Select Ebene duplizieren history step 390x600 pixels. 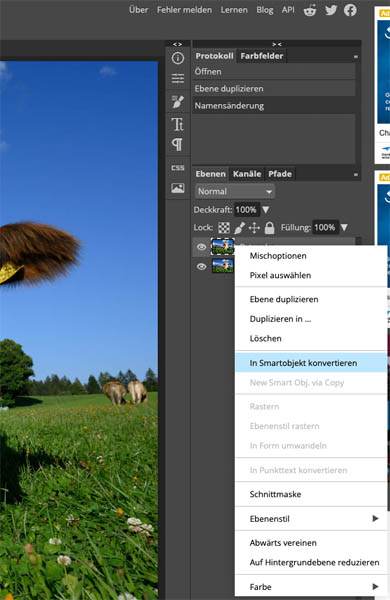click(274, 88)
